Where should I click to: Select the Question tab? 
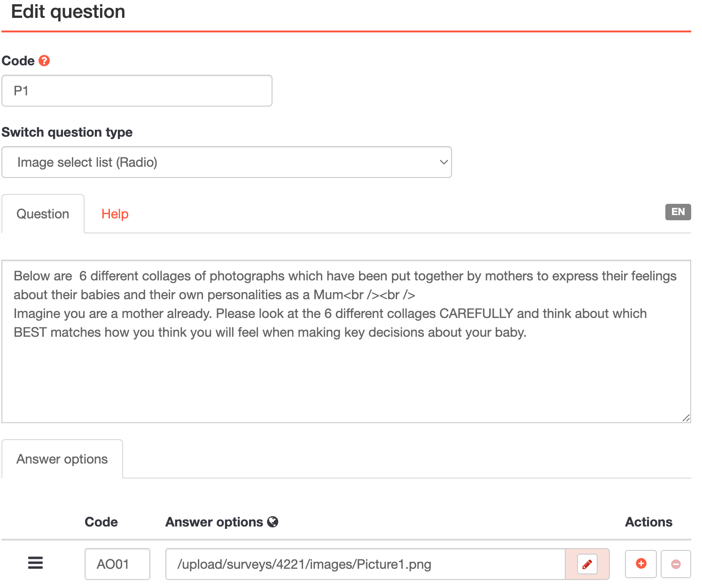point(43,214)
